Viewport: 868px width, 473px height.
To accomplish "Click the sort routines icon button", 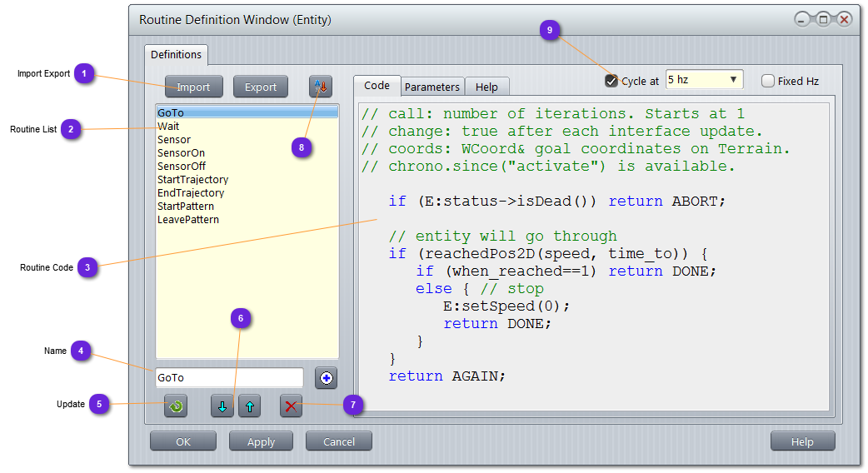I will coord(321,87).
